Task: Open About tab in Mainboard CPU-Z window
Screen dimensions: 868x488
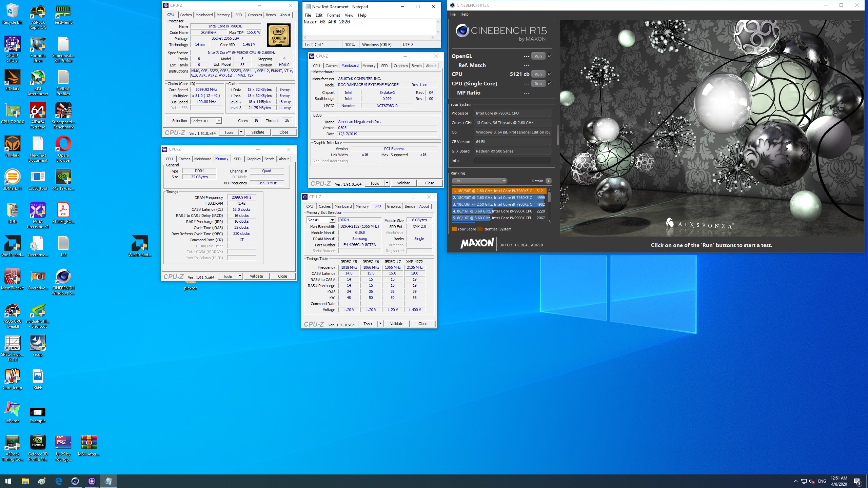Action: click(431, 66)
